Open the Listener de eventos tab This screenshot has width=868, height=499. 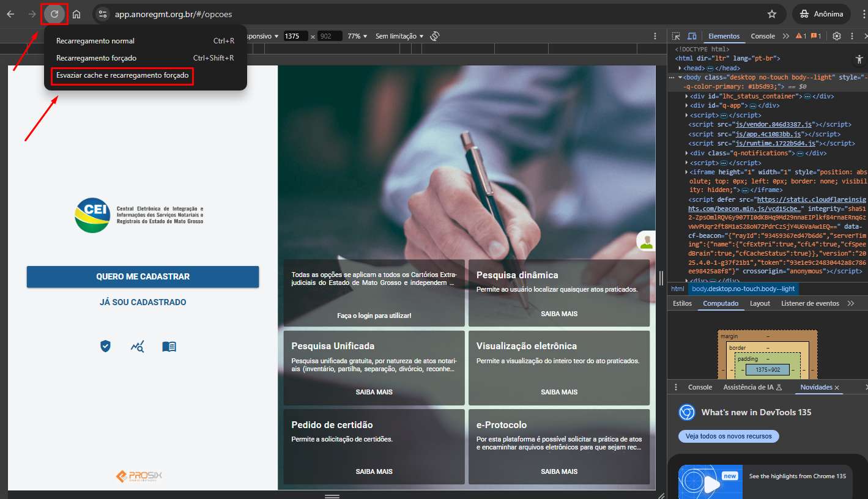810,303
